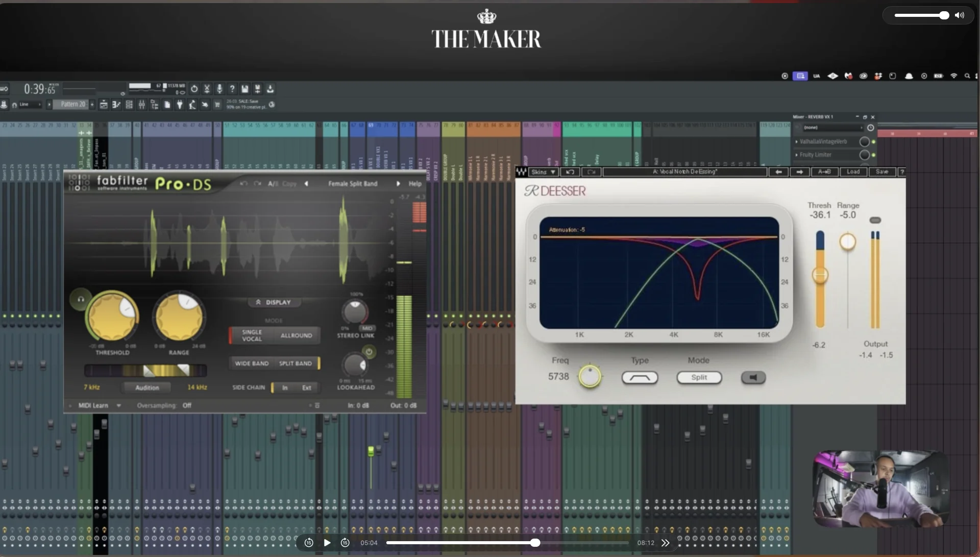The width and height of the screenshot is (980, 557).
Task: Toggle the Pro-DS lookahead power button
Action: [x=369, y=352]
